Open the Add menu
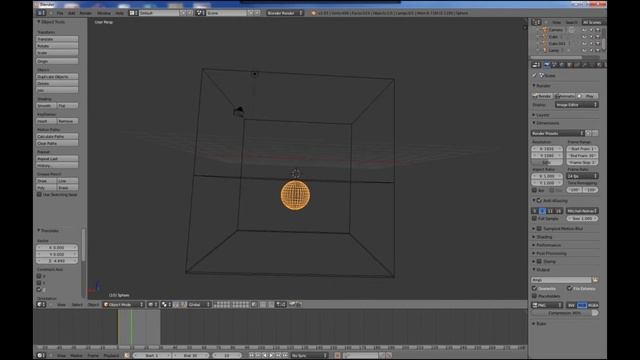This screenshot has height=360, width=640. click(71, 13)
